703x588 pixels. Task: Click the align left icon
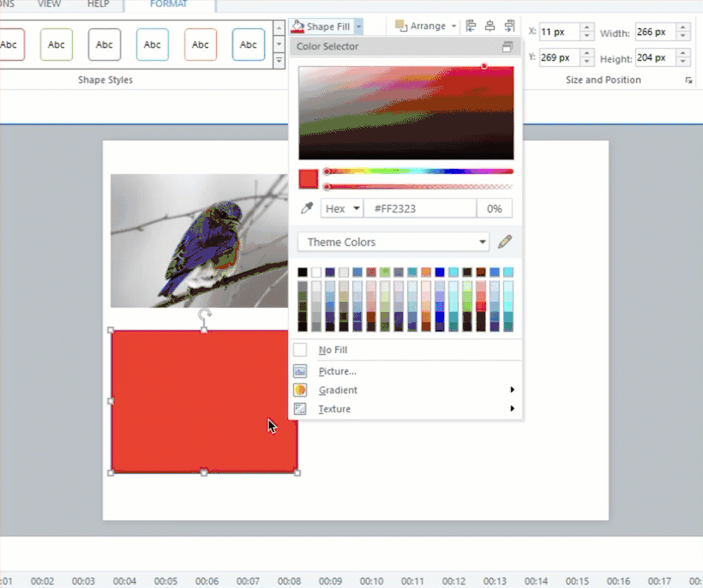[471, 27]
